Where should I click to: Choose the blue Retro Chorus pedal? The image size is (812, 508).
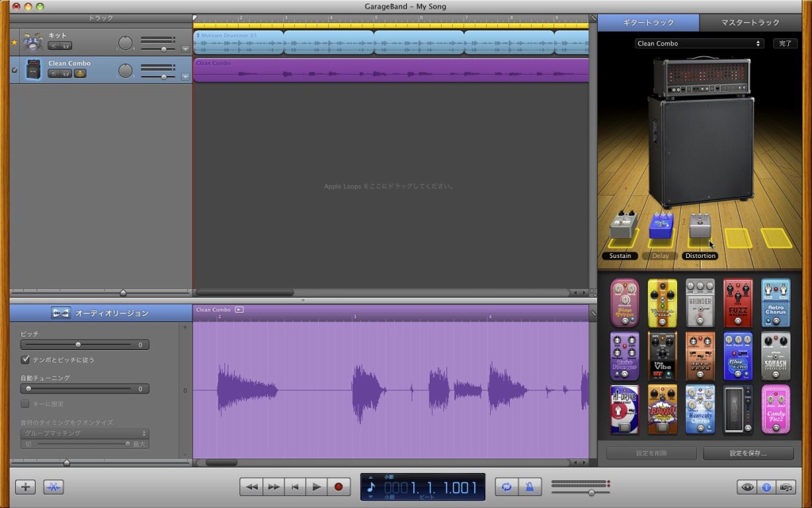point(776,303)
